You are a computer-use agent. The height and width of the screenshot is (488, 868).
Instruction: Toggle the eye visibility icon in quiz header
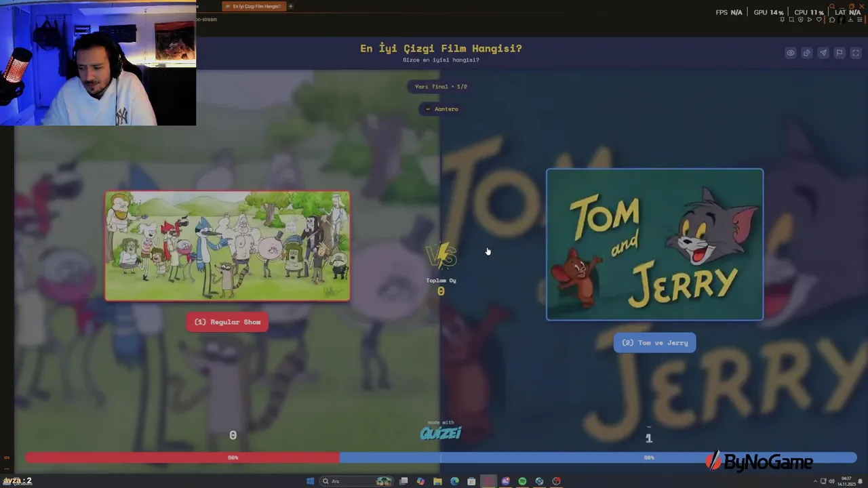coord(791,53)
